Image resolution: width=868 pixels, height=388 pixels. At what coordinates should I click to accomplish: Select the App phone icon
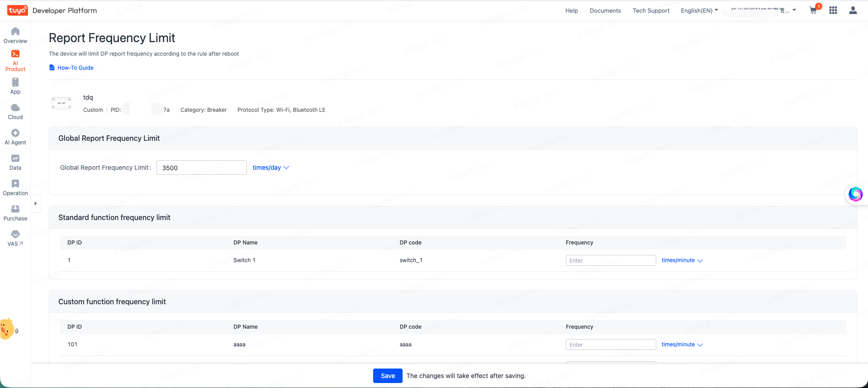pyautogui.click(x=15, y=82)
